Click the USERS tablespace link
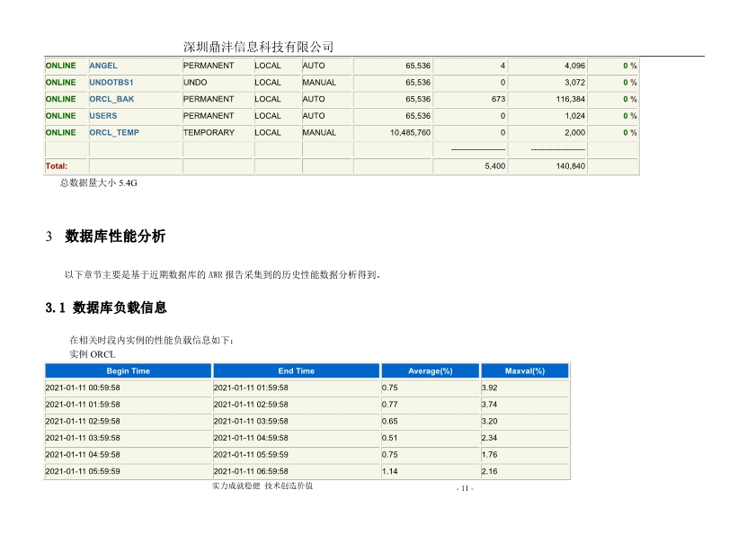The width and height of the screenshot is (756, 535). pos(103,116)
